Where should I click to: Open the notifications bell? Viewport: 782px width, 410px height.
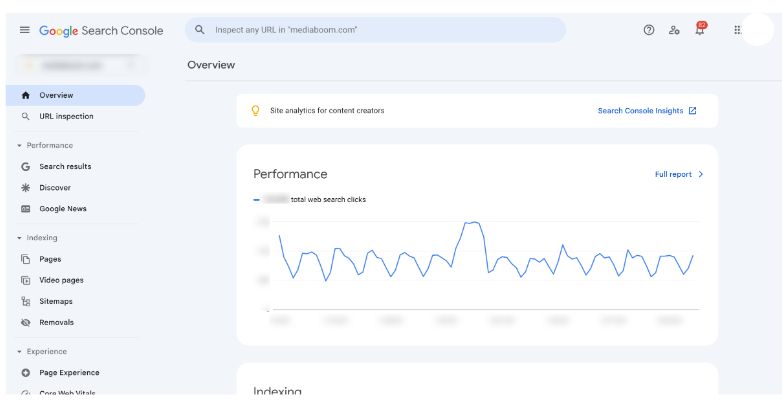700,30
